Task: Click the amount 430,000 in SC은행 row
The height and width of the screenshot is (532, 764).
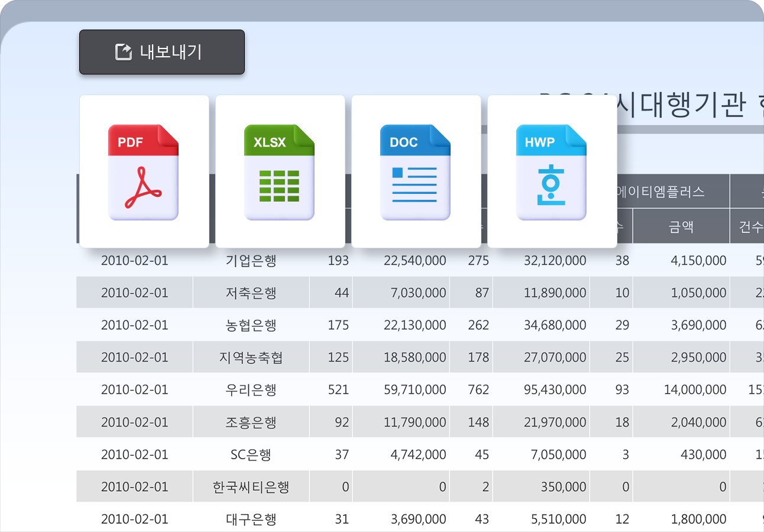Action: click(704, 455)
